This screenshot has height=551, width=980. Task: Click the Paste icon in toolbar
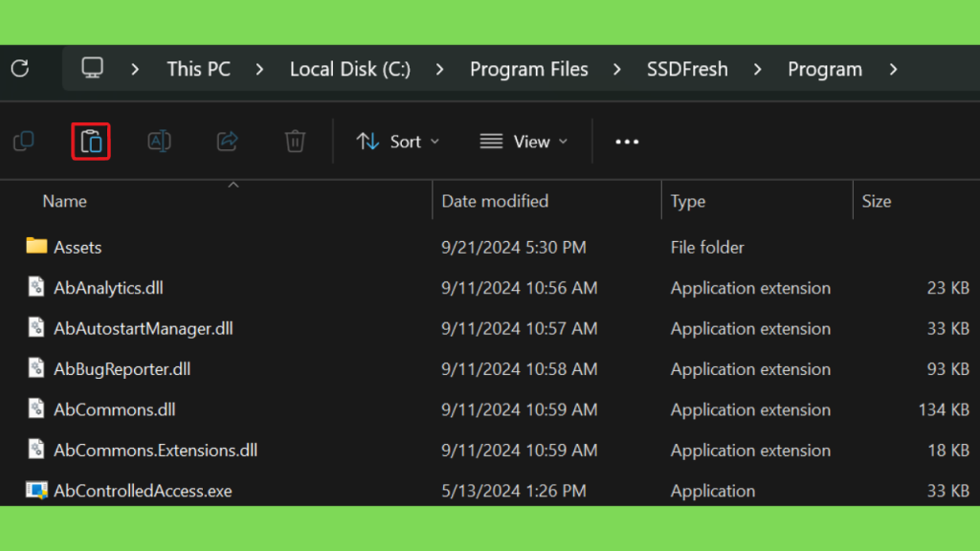(x=91, y=142)
